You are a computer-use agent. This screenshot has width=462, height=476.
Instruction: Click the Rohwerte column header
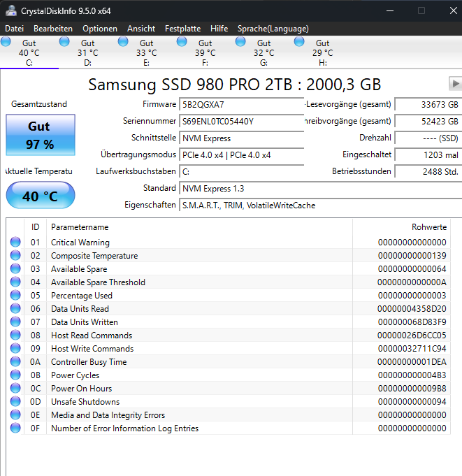[x=401, y=227]
